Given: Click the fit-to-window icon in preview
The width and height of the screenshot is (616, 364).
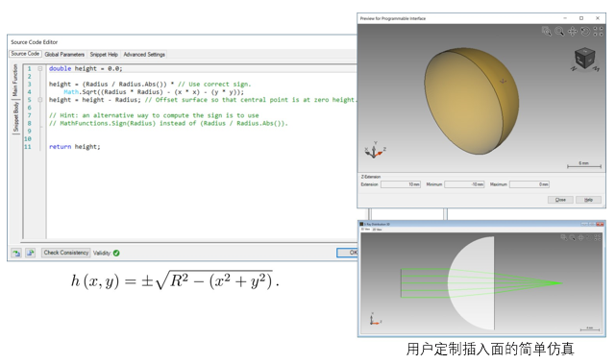Looking at the screenshot, I should pos(598,31).
